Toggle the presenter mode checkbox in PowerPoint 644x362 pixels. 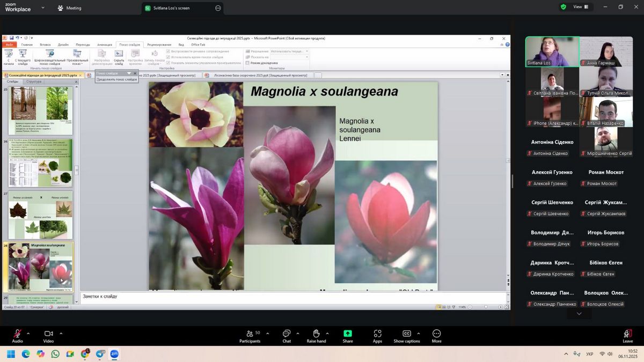click(247, 63)
